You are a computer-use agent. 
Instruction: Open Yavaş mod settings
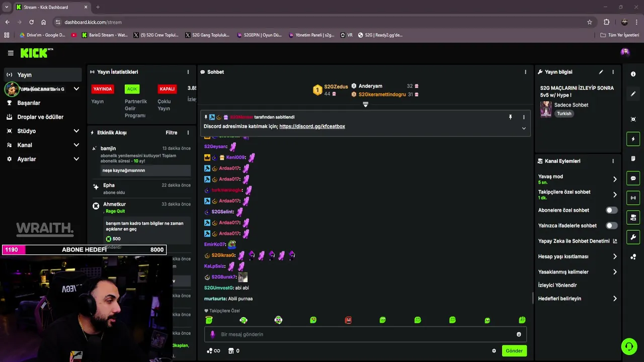coord(578,179)
